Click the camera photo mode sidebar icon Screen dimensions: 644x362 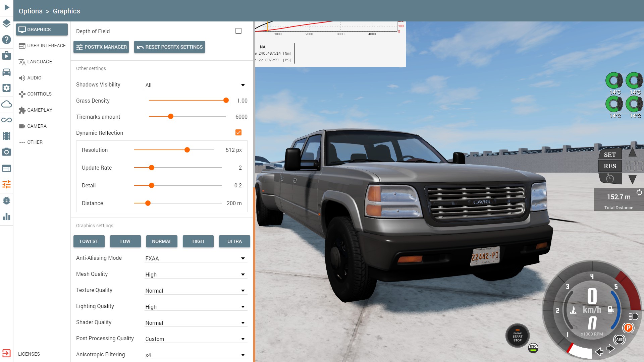(x=6, y=152)
